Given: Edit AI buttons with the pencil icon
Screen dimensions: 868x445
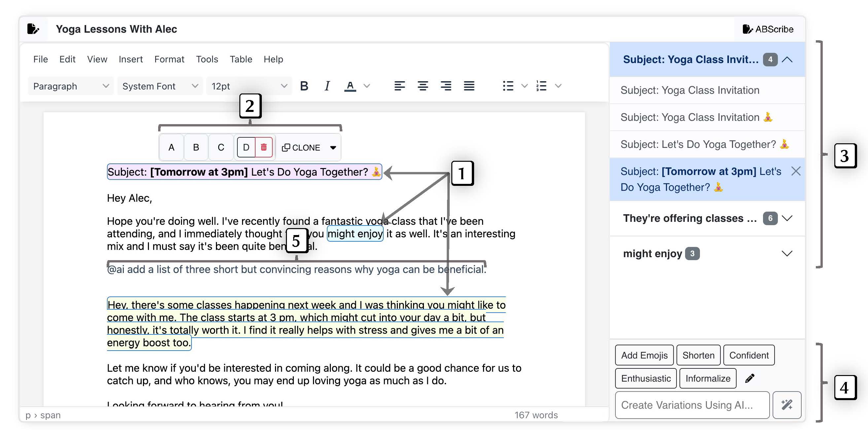Looking at the screenshot, I should pos(750,378).
